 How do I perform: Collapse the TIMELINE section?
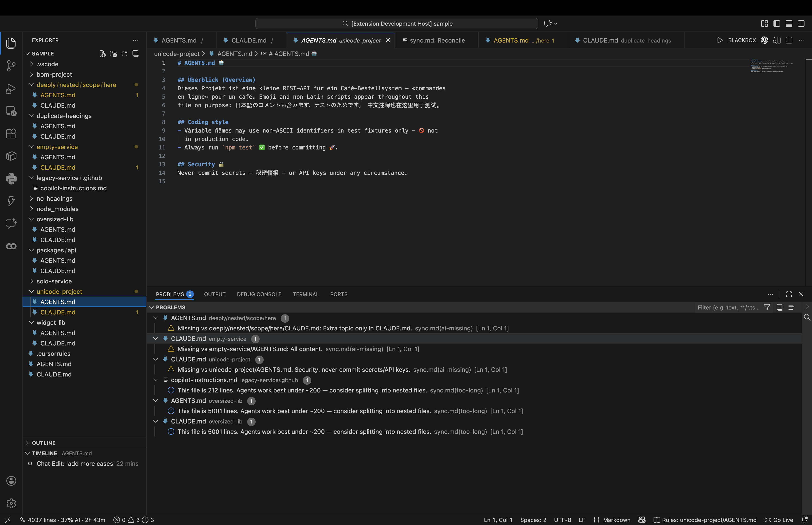27,453
